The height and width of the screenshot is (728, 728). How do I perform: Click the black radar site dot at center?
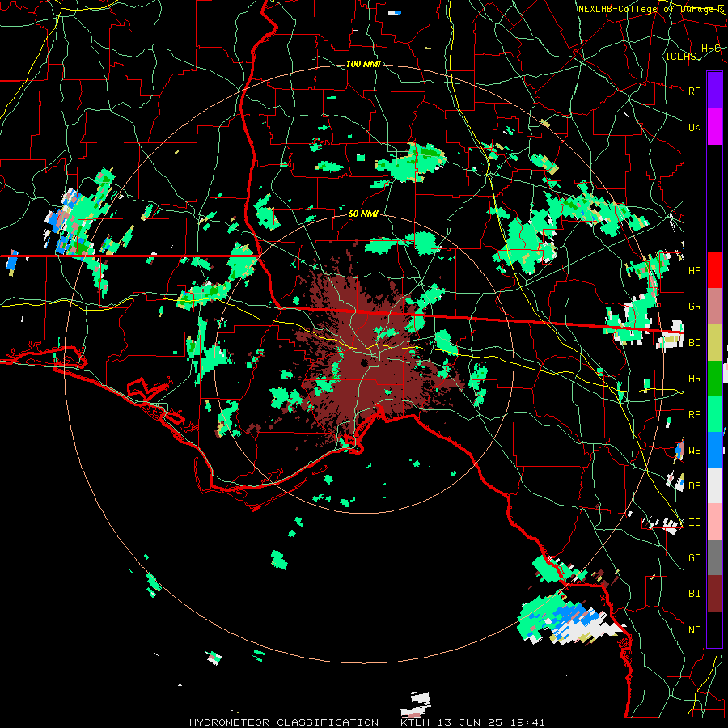364,362
